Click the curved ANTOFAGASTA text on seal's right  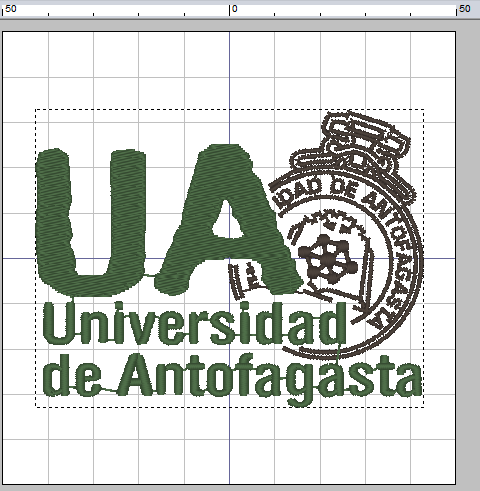pos(395,258)
